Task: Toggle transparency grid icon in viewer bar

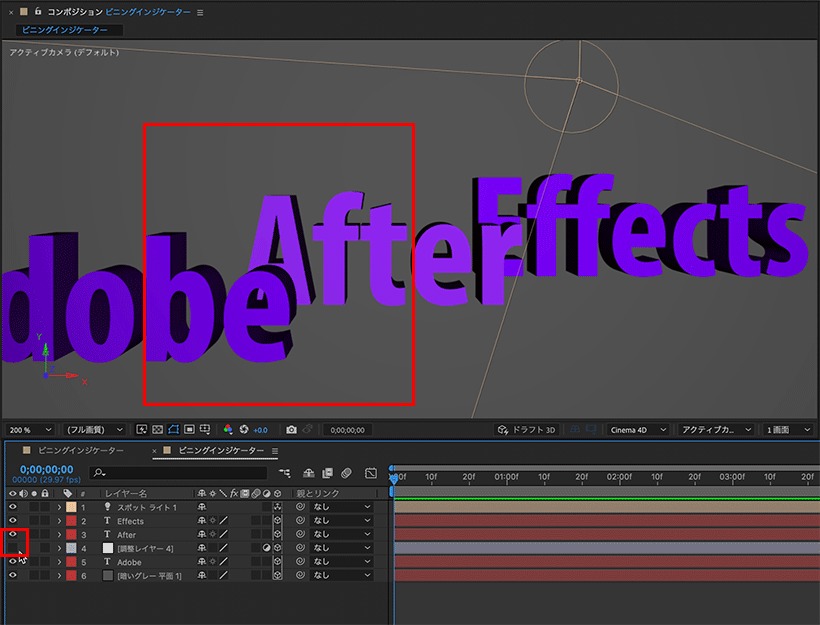Action: tap(157, 429)
